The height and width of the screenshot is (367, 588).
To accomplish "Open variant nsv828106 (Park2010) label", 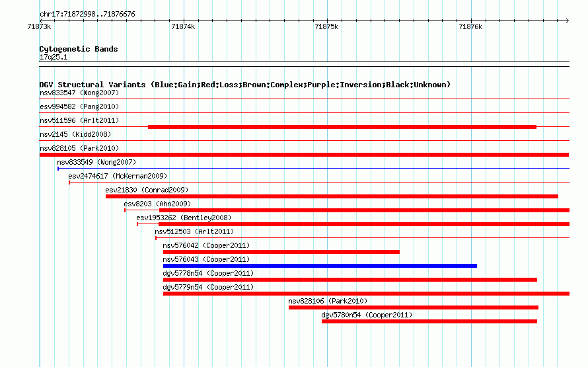I will point(328,301).
